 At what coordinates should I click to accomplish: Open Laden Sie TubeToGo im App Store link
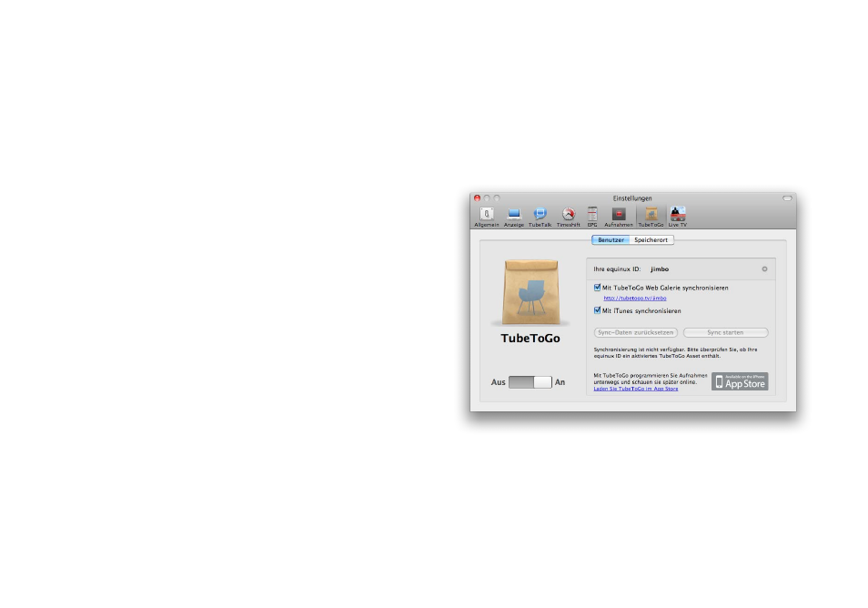(x=636, y=389)
